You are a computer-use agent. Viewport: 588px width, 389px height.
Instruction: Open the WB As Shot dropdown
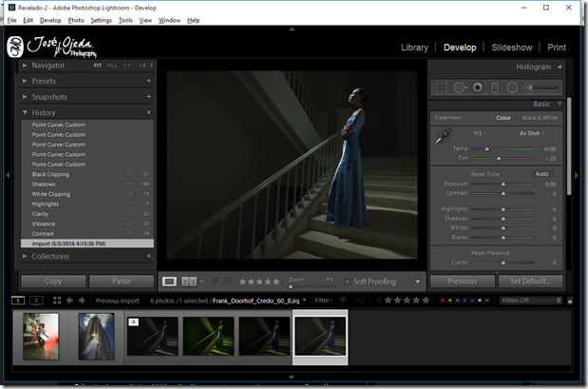[x=532, y=133]
